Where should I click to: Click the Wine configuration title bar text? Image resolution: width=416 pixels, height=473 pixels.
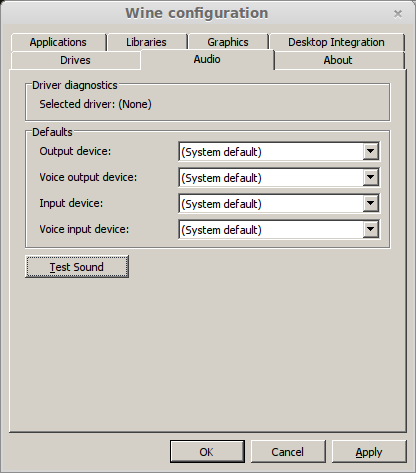point(197,13)
